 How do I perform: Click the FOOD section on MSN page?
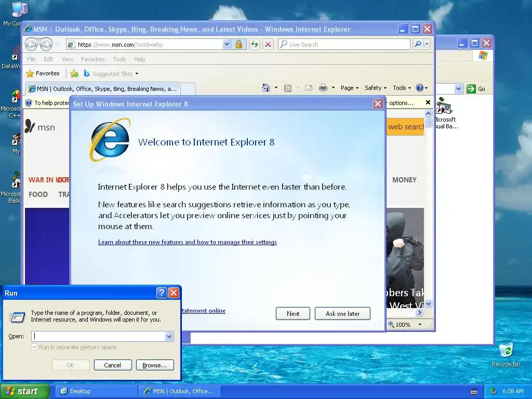pos(38,194)
